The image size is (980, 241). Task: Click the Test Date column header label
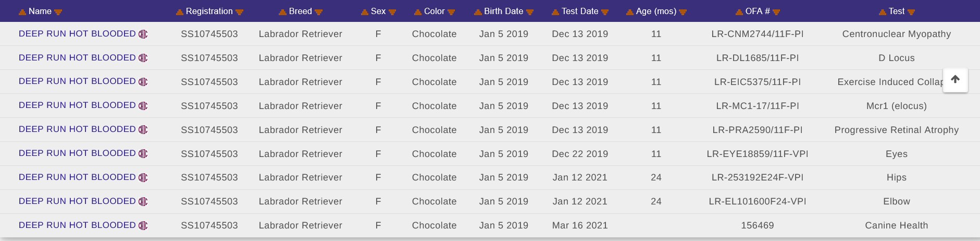[580, 11]
